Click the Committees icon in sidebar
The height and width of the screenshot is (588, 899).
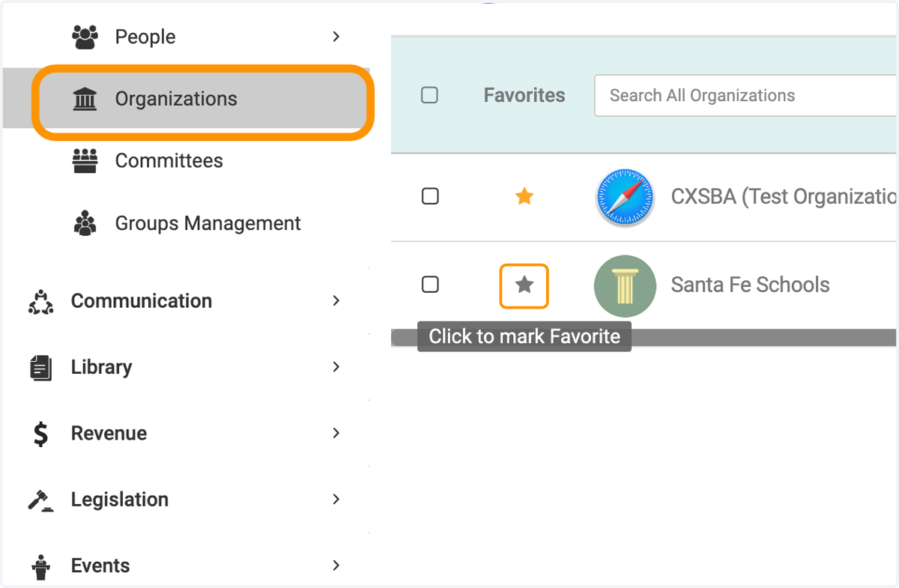85,161
